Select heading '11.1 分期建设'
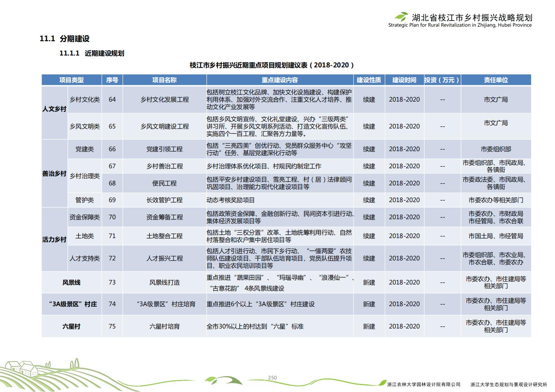555x392 pixels. pyautogui.click(x=65, y=39)
